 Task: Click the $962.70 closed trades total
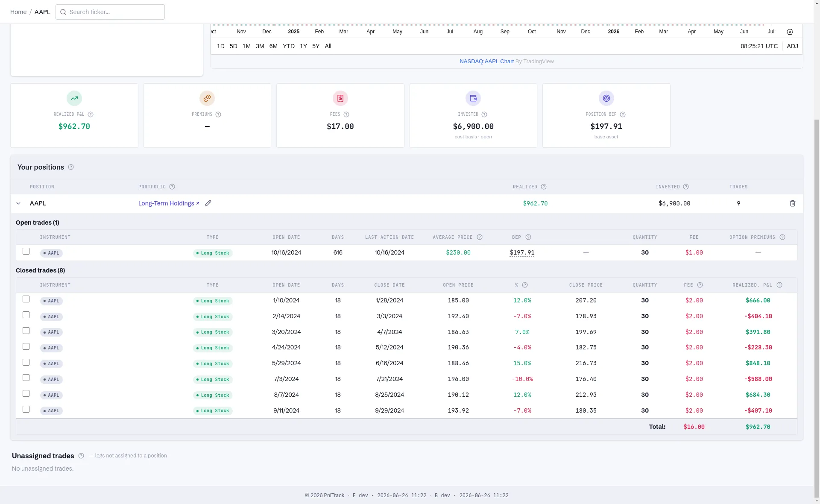point(758,427)
